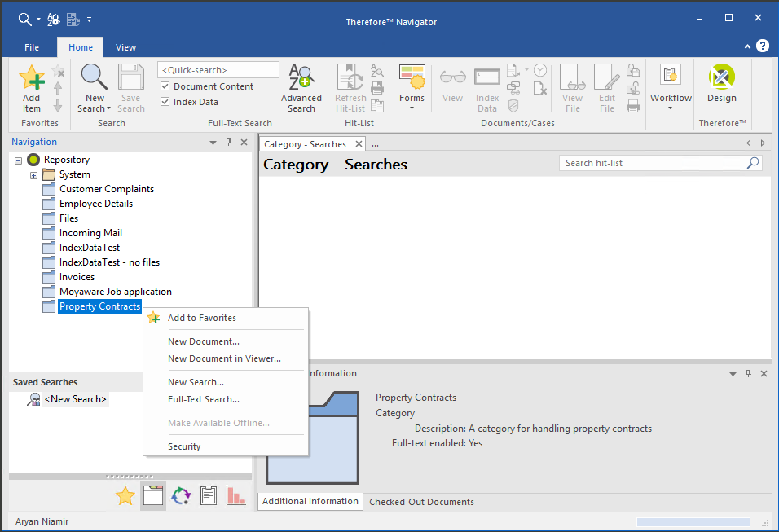The image size is (779, 532).
Task: Click the Add Item favorites star icon
Action: pyautogui.click(x=31, y=80)
